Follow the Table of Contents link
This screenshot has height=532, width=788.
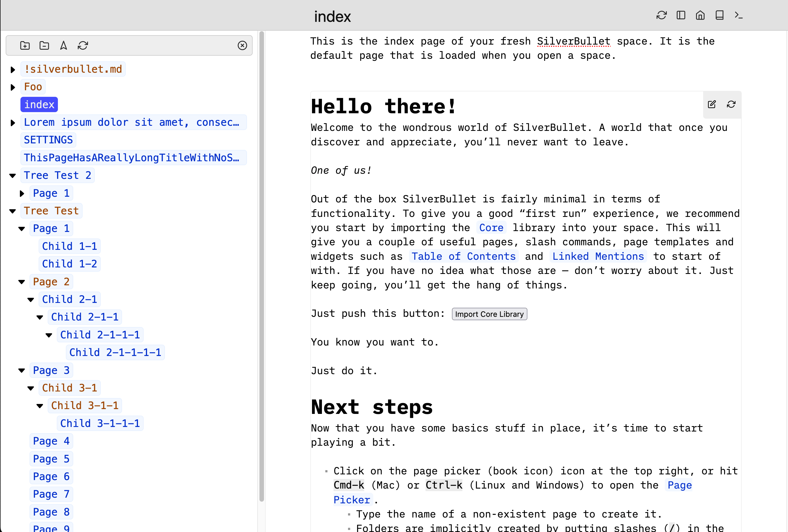tap(464, 256)
